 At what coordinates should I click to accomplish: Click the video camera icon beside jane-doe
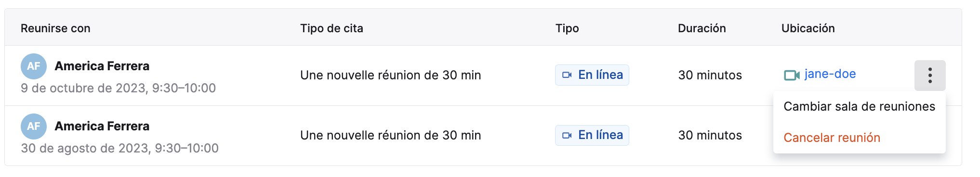[792, 75]
